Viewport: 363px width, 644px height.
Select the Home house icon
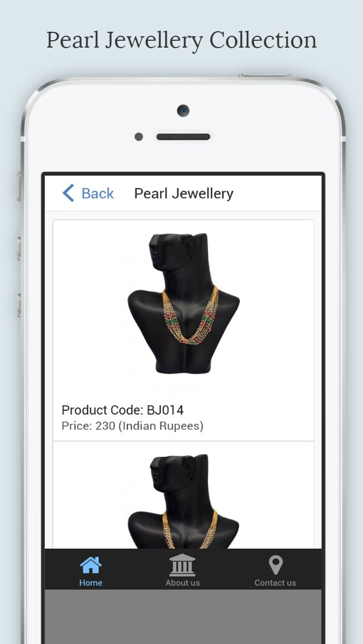91,565
